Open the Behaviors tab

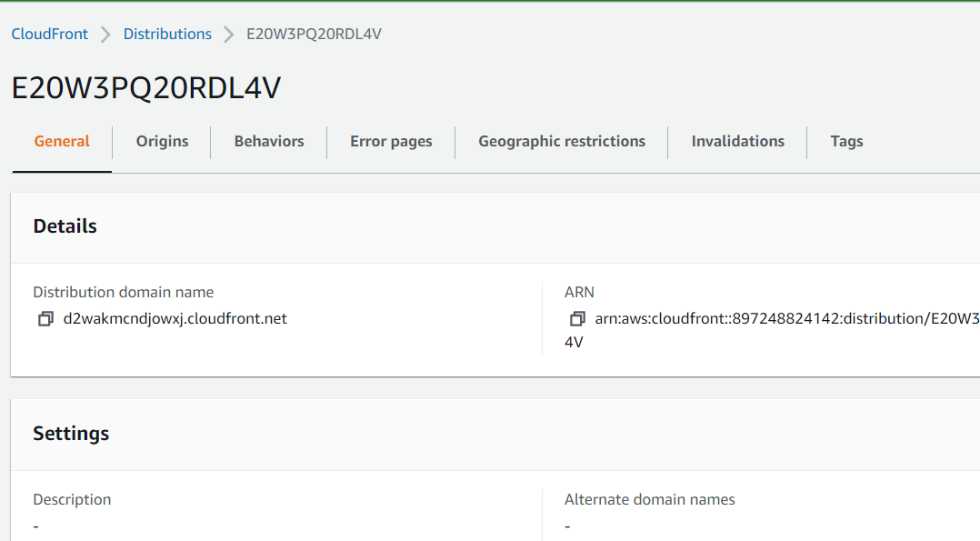[x=269, y=141]
